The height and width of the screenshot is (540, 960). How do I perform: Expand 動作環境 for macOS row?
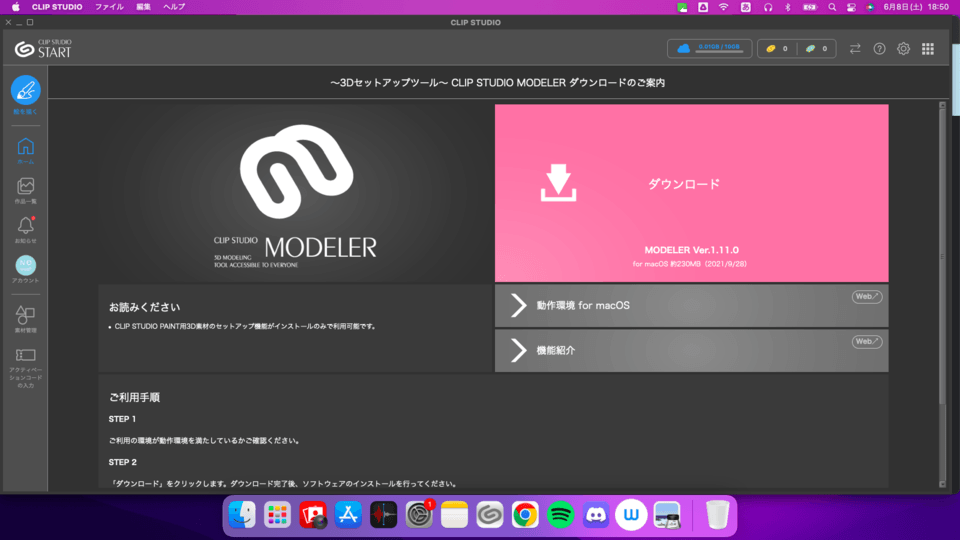tap(691, 305)
